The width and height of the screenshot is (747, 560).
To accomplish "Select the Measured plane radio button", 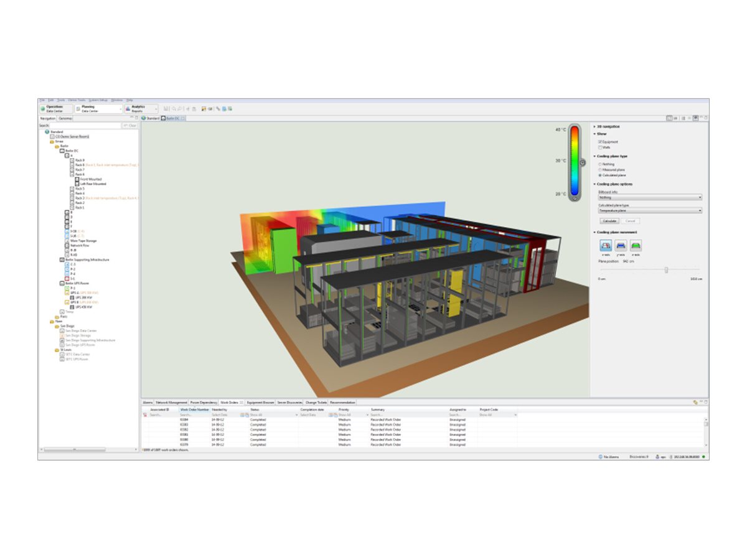I will (x=599, y=170).
